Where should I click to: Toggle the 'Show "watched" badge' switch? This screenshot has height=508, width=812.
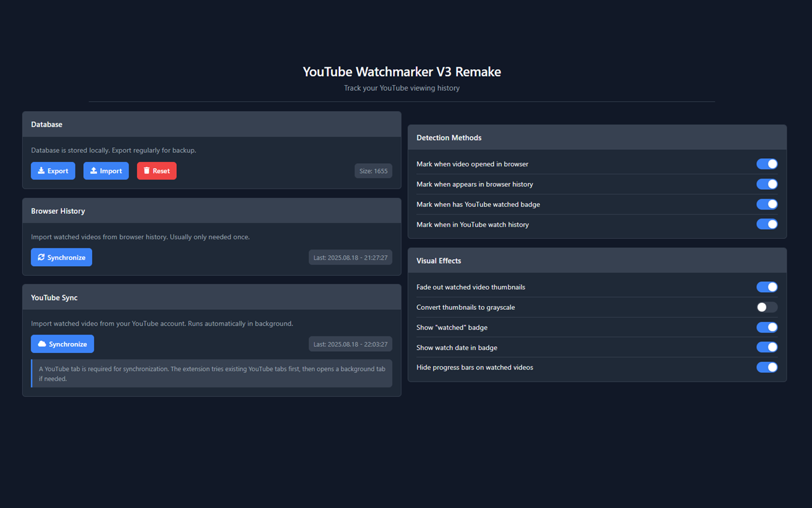[767, 327]
